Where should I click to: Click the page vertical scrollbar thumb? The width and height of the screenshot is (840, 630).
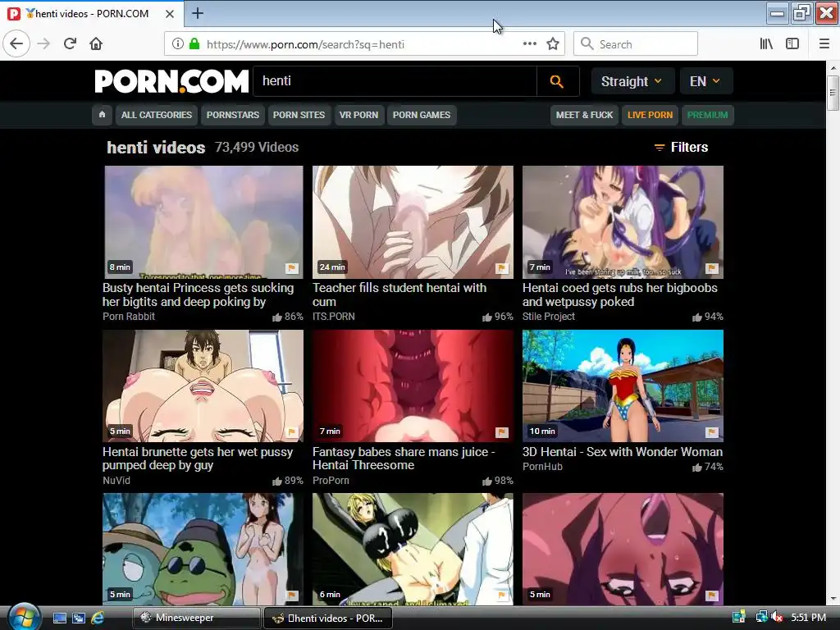[x=833, y=93]
